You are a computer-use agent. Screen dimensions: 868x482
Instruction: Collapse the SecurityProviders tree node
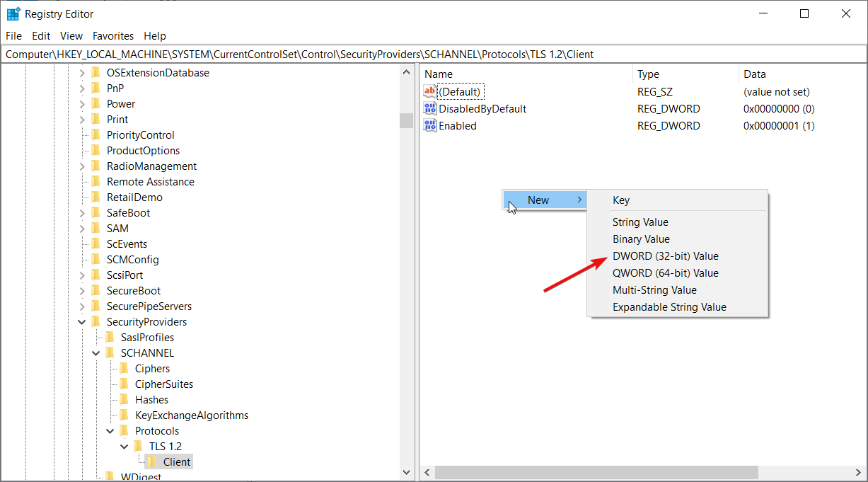point(82,321)
